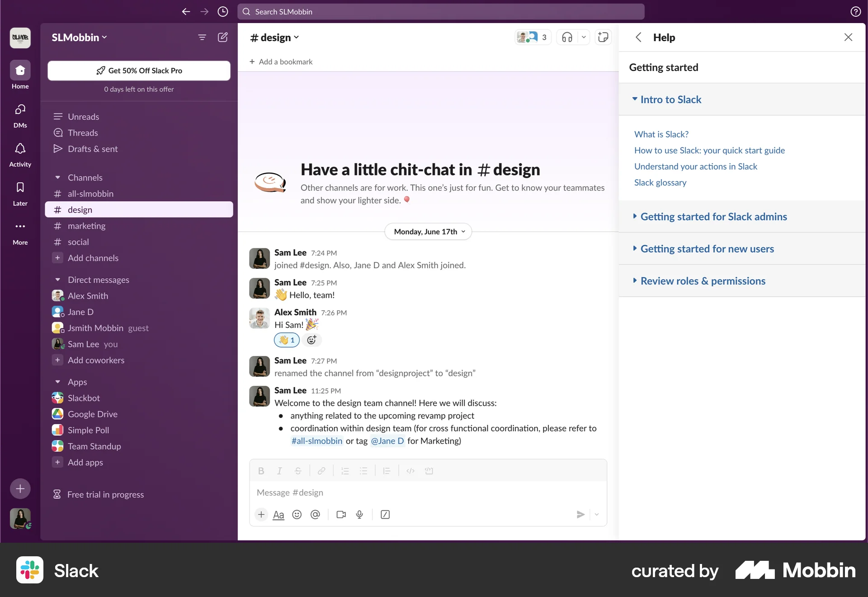Click the mention @ icon in composer
The image size is (868, 597).
tap(315, 515)
